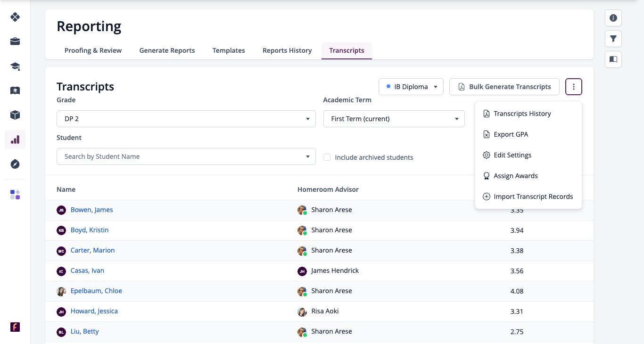Open student link Epelbaum, Chloe
Viewport: 644px width, 344px height.
click(x=96, y=291)
